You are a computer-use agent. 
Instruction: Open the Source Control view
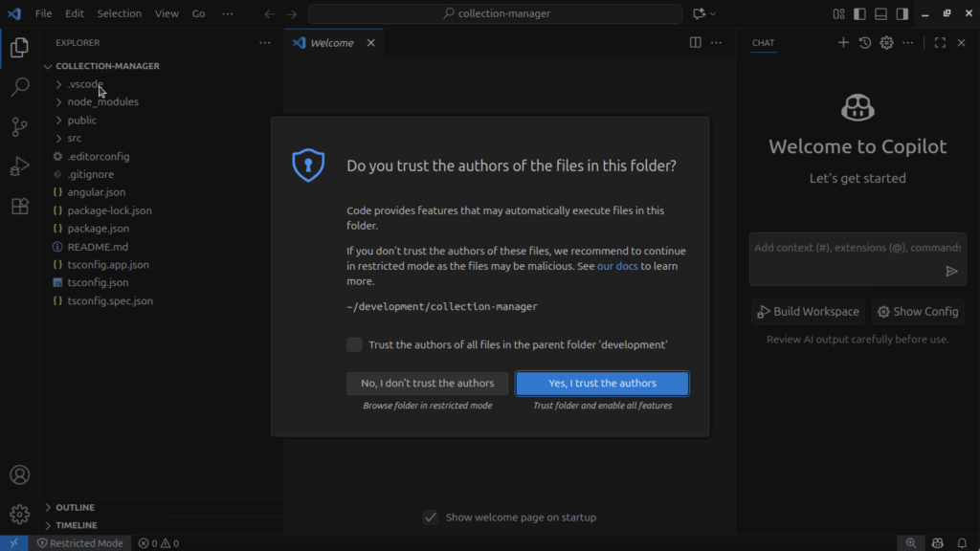point(19,126)
